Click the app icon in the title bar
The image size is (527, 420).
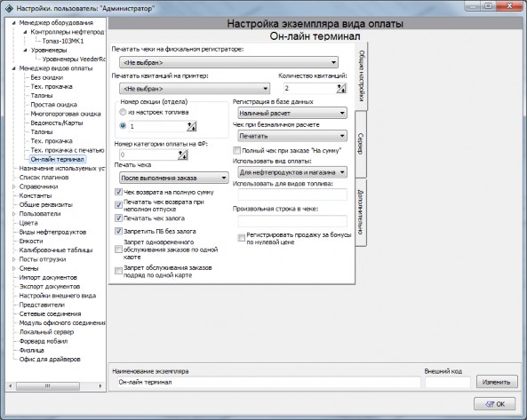click(x=9, y=8)
